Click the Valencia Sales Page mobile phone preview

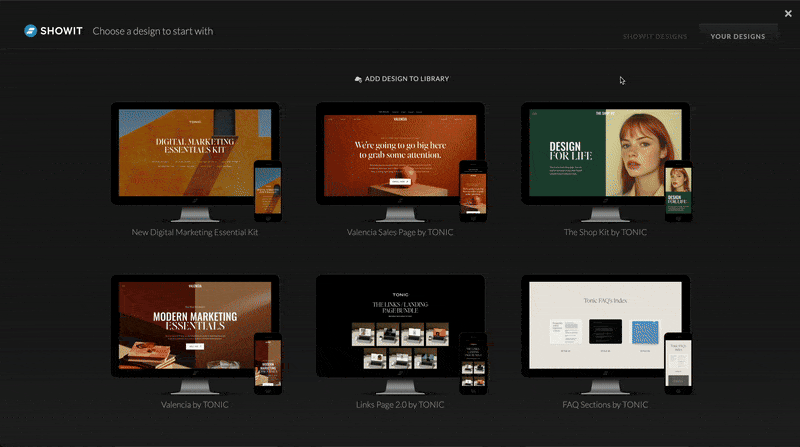tap(473, 190)
